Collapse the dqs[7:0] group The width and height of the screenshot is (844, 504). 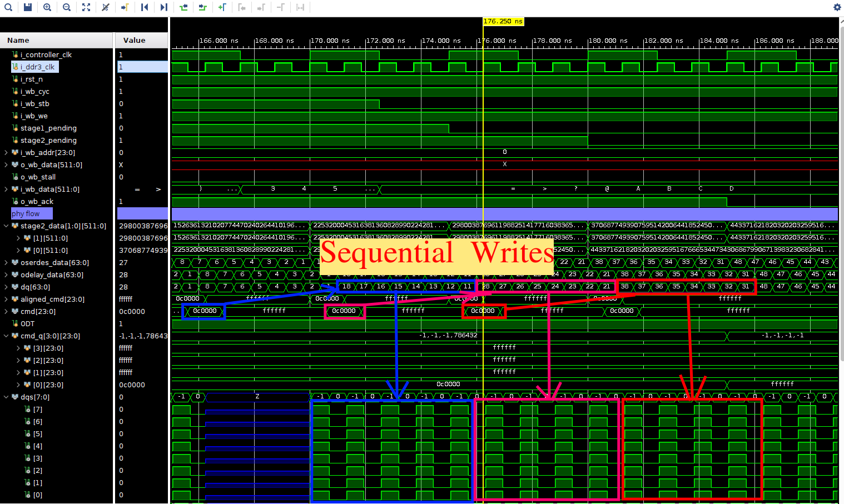point(6,397)
